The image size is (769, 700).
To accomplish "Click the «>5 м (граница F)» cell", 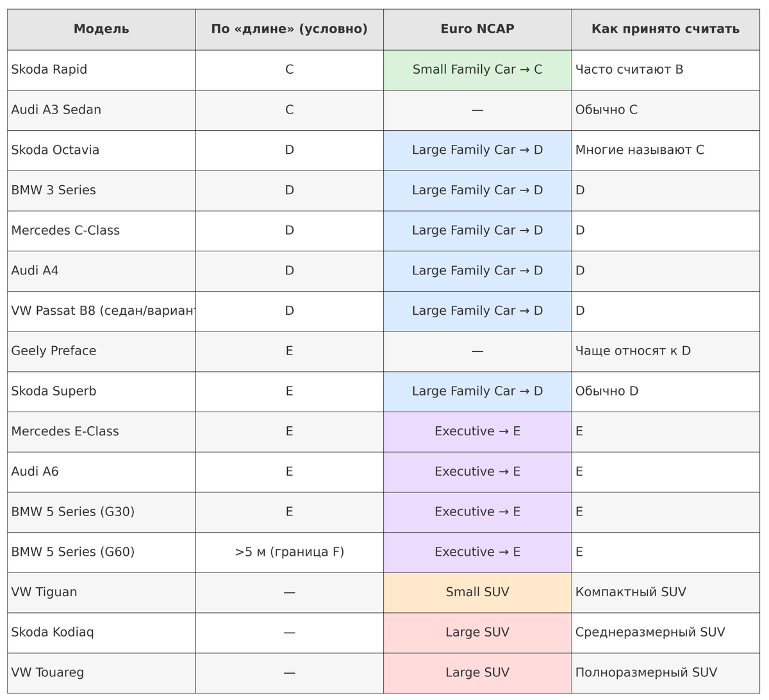I will tap(289, 552).
